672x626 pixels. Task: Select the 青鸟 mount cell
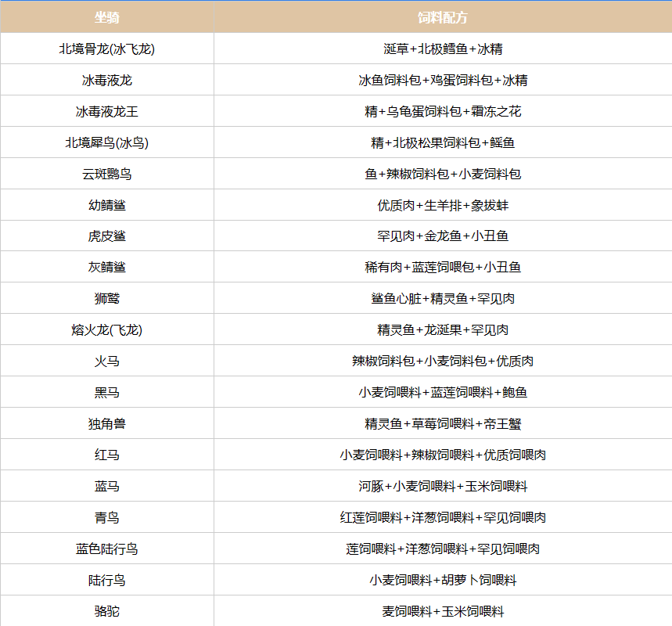(106, 517)
